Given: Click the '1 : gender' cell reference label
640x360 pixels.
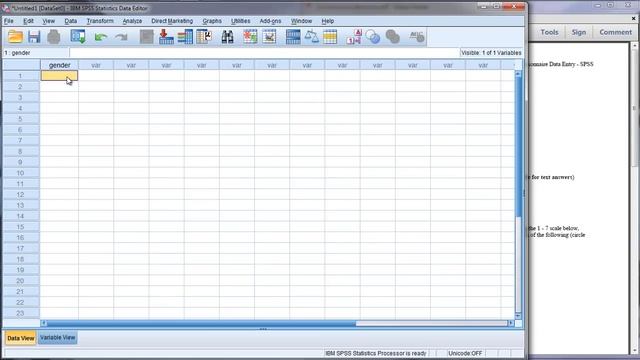Looking at the screenshot, I should pyautogui.click(x=18, y=53).
